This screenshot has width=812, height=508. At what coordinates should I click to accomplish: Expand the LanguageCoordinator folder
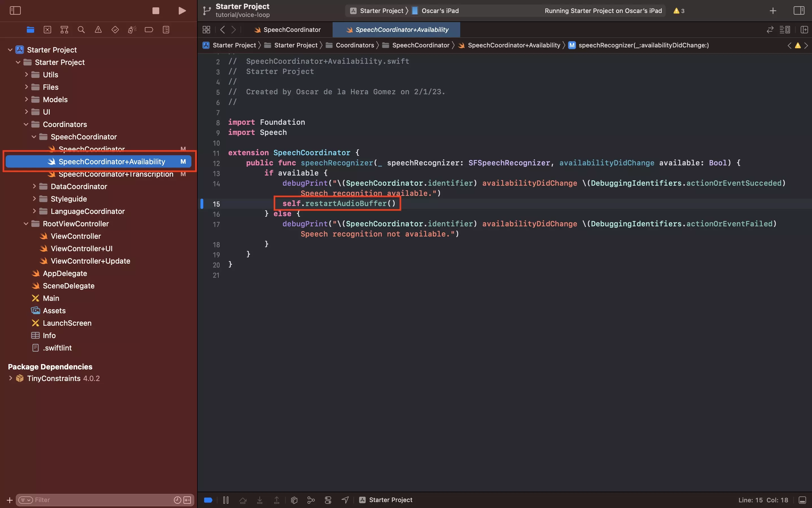click(x=34, y=211)
